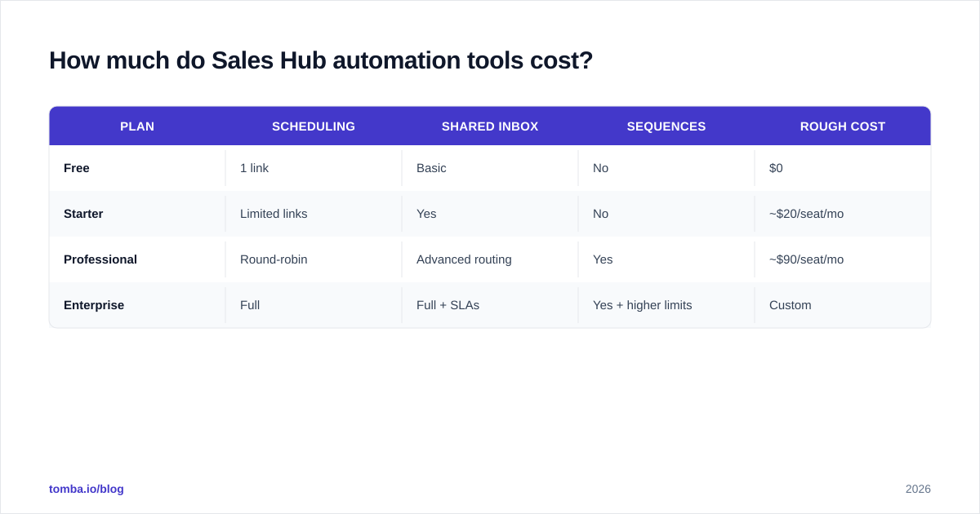This screenshot has height=514, width=980.
Task: Click the "Round-robin" cell
Action: 314,259
